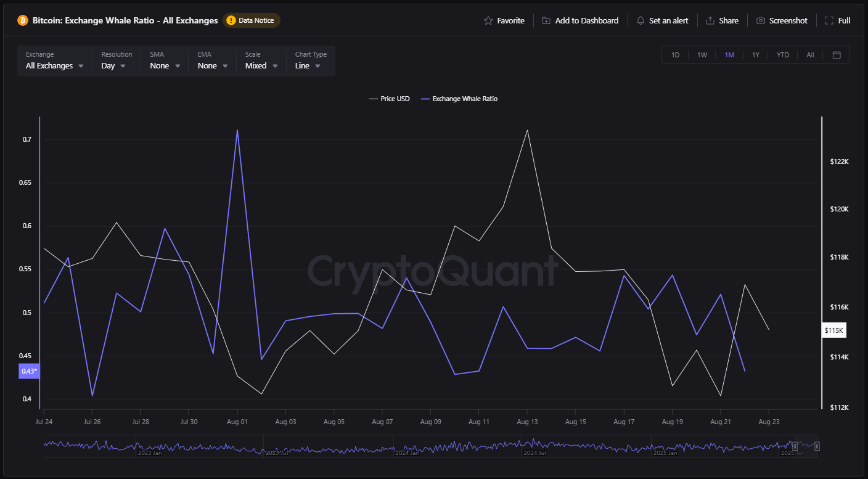Image resolution: width=868 pixels, height=479 pixels.
Task: Select the 1W time range
Action: pyautogui.click(x=702, y=55)
